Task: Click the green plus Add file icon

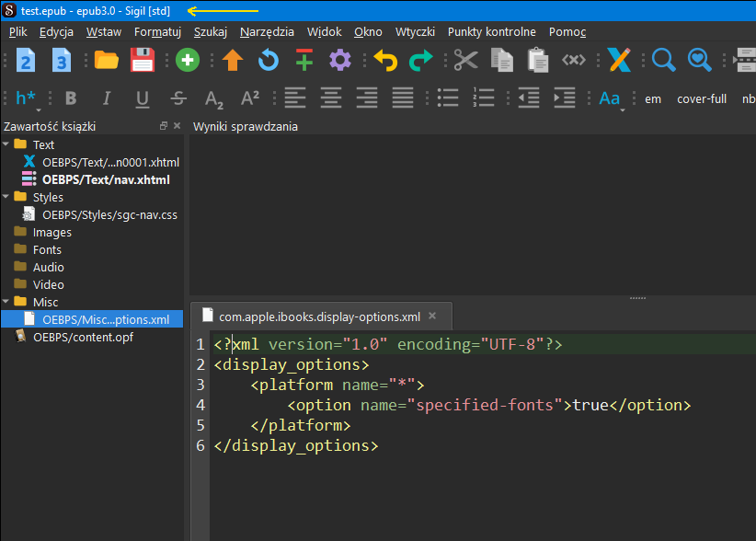Action: coord(188,61)
